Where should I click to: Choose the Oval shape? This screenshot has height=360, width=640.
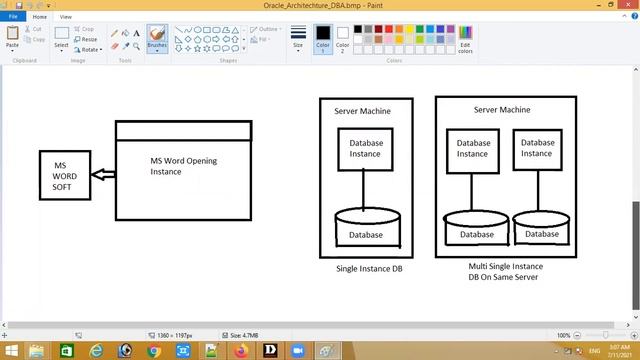tap(198, 30)
